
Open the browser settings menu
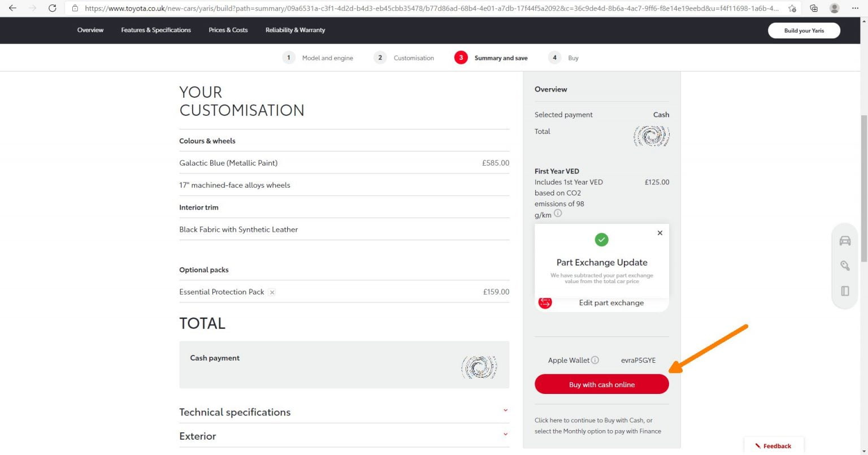pos(855,8)
